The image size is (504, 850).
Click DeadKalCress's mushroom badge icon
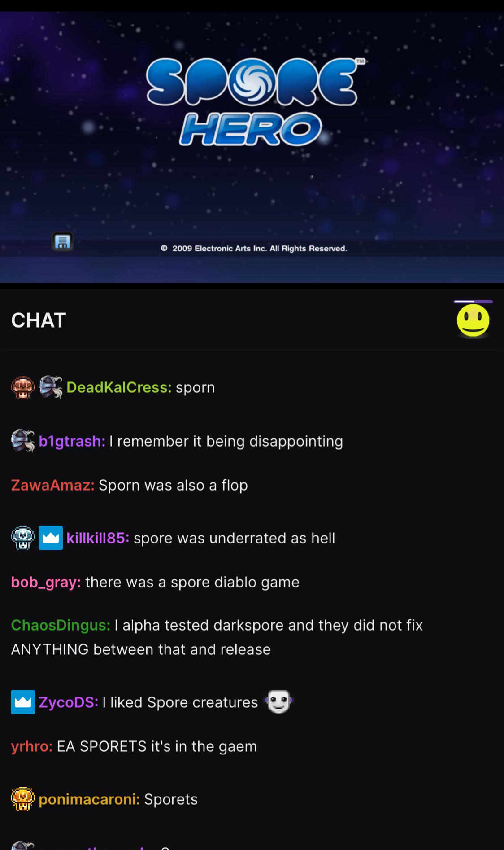[23, 387]
